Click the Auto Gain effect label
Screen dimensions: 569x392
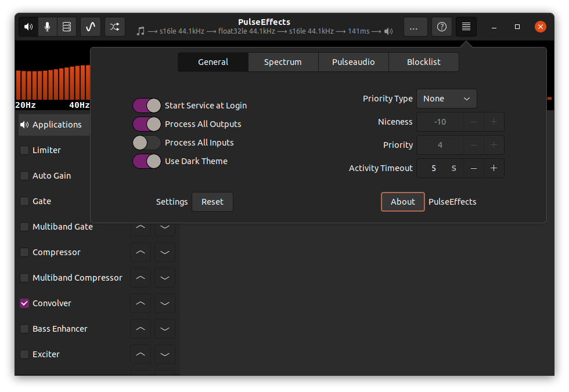coord(52,176)
